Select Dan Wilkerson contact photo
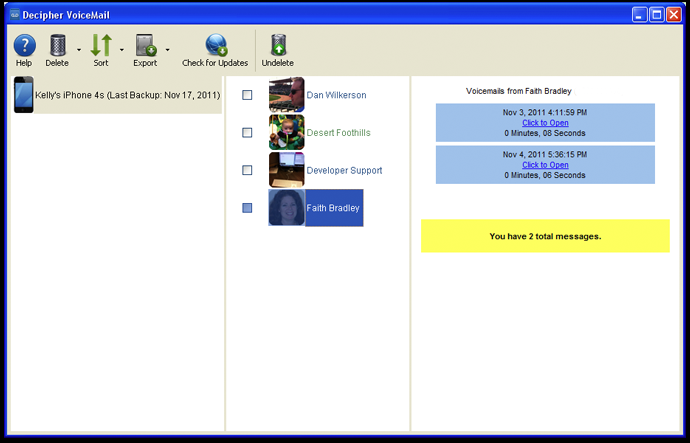 [x=286, y=95]
